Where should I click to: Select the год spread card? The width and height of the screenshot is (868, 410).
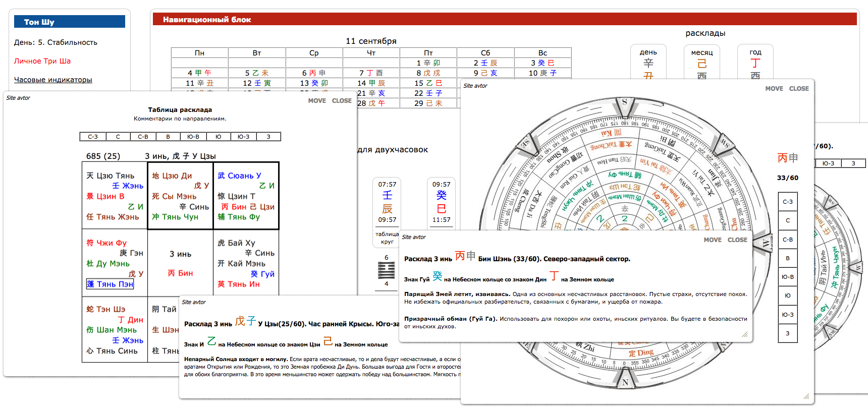coord(755,62)
